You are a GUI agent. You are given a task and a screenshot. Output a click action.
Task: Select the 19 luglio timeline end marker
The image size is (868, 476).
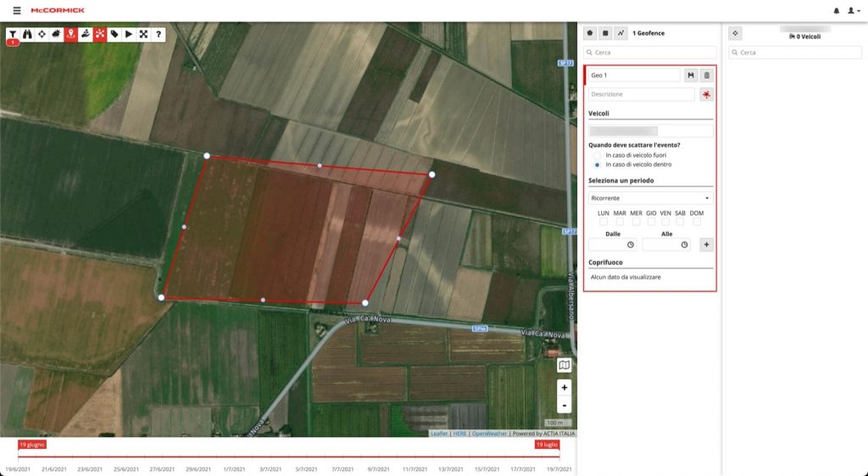pos(547,445)
